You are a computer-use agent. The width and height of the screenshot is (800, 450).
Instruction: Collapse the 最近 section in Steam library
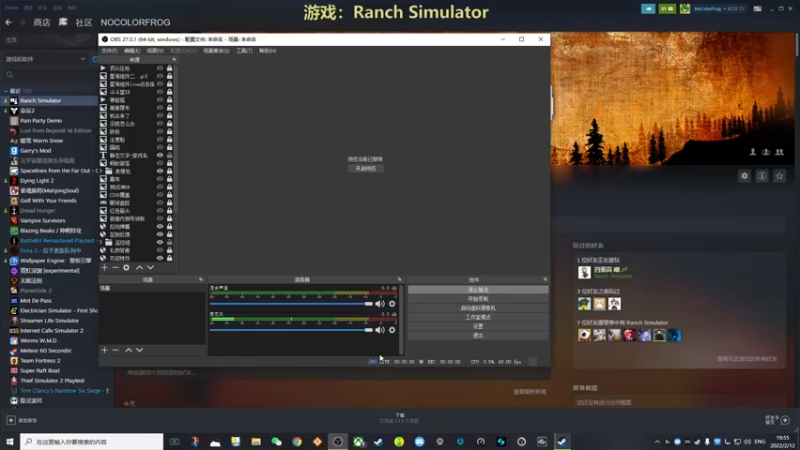[6, 91]
